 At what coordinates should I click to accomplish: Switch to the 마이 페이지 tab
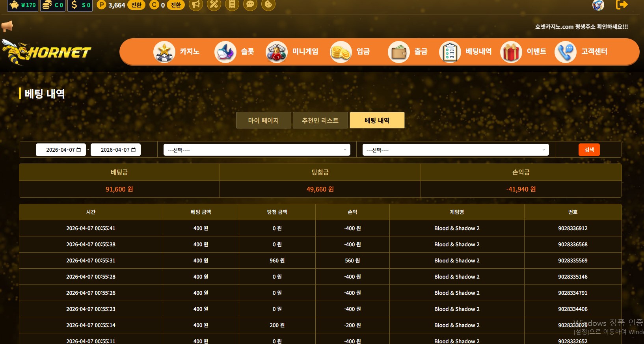coord(263,121)
